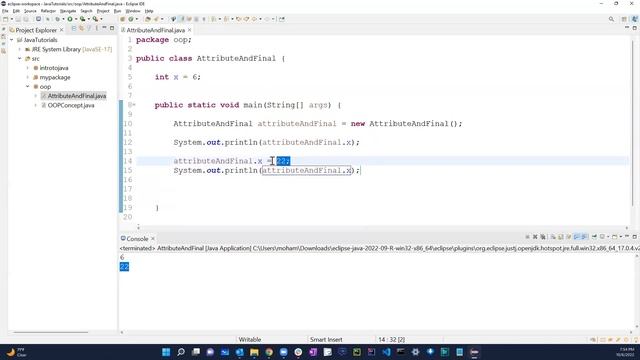Viewport: 640px width, 360px height.
Task: Toggle Link with Editor in Project Explorer
Action: click(82, 28)
